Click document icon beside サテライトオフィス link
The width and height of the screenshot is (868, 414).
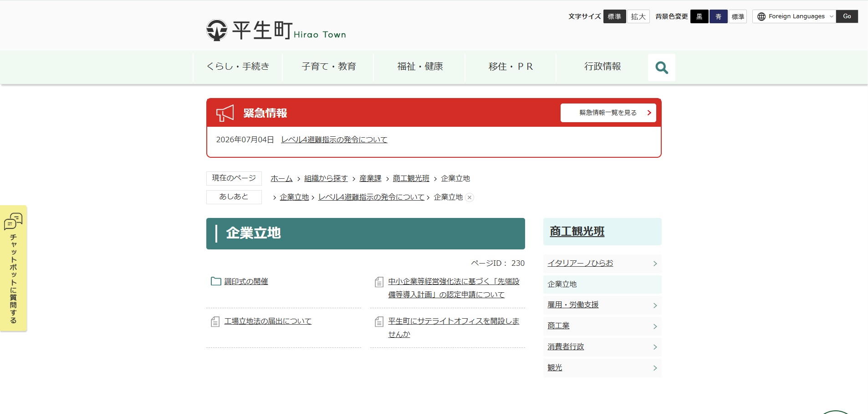[x=379, y=321]
